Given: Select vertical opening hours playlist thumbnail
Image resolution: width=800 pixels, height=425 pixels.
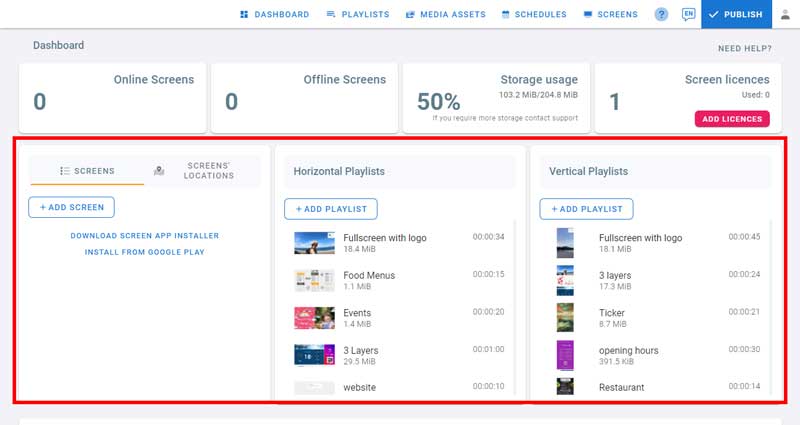Looking at the screenshot, I should (x=565, y=354).
